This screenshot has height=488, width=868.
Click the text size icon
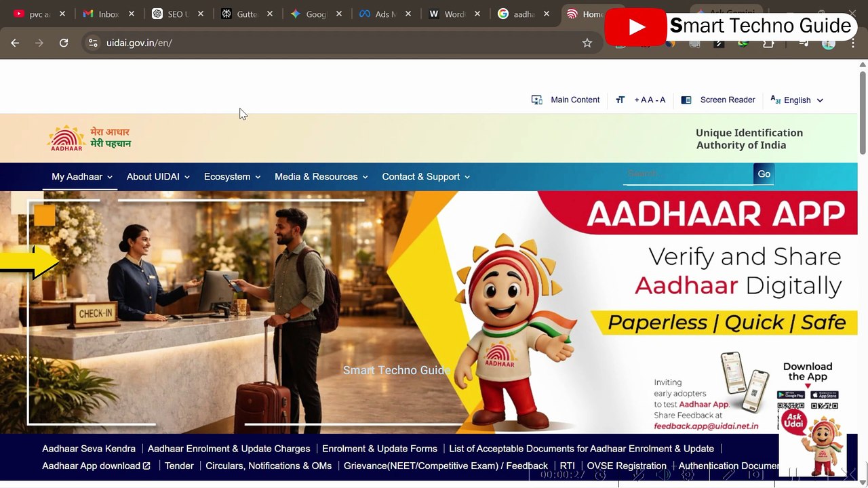coord(620,100)
